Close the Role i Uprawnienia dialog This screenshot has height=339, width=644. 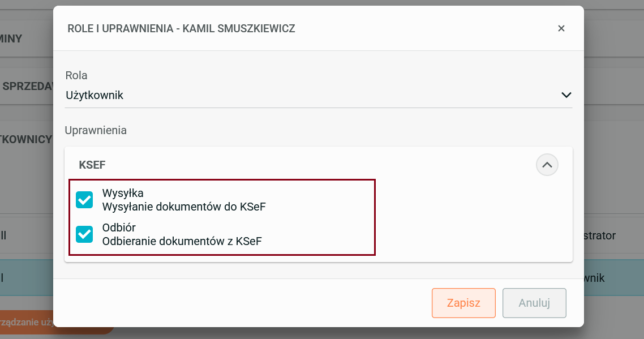[561, 28]
